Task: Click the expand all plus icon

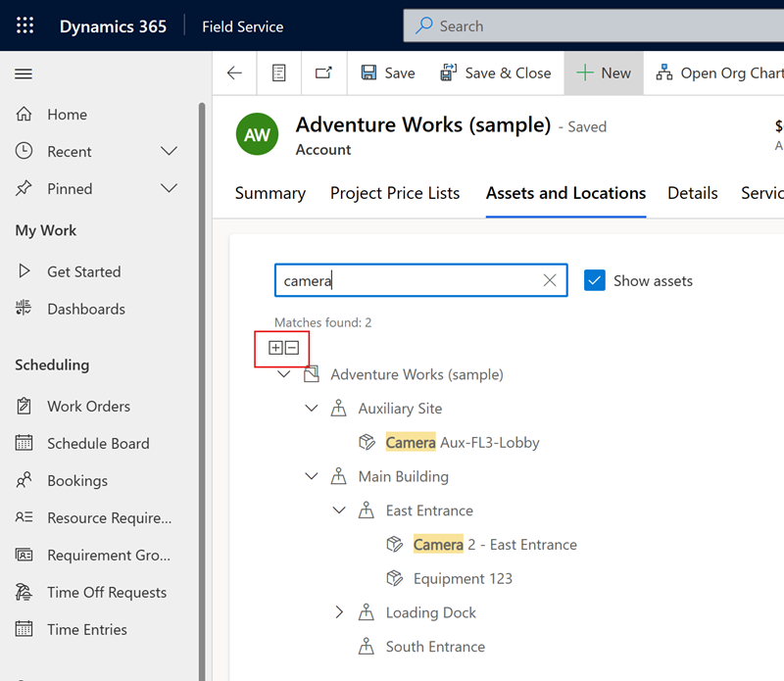Action: (x=275, y=348)
